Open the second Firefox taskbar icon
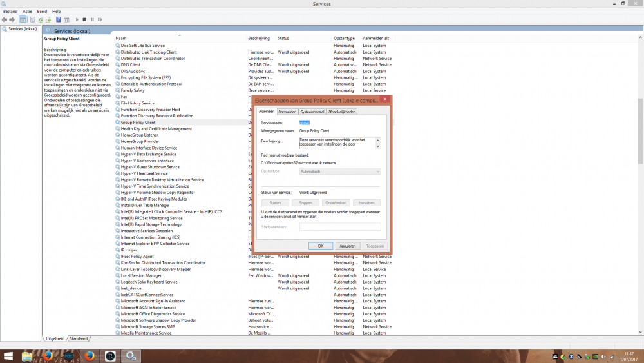This screenshot has width=644, height=363. click(x=90, y=356)
